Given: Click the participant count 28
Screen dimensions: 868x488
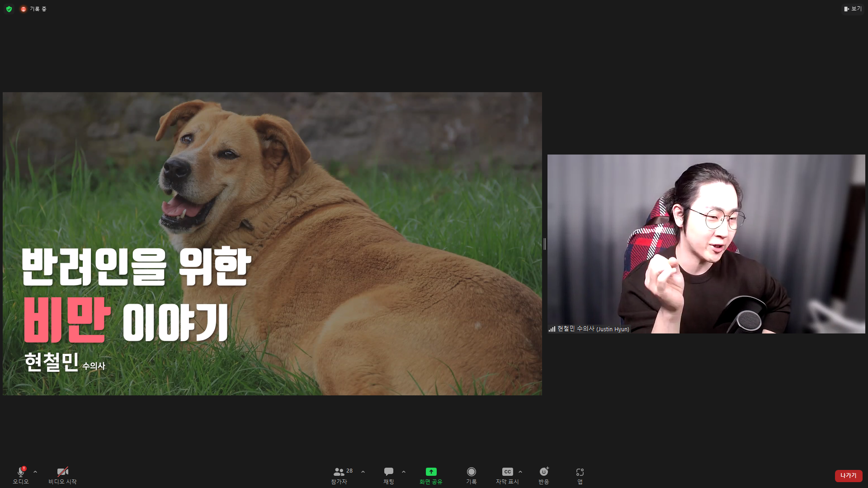Looking at the screenshot, I should [x=349, y=471].
